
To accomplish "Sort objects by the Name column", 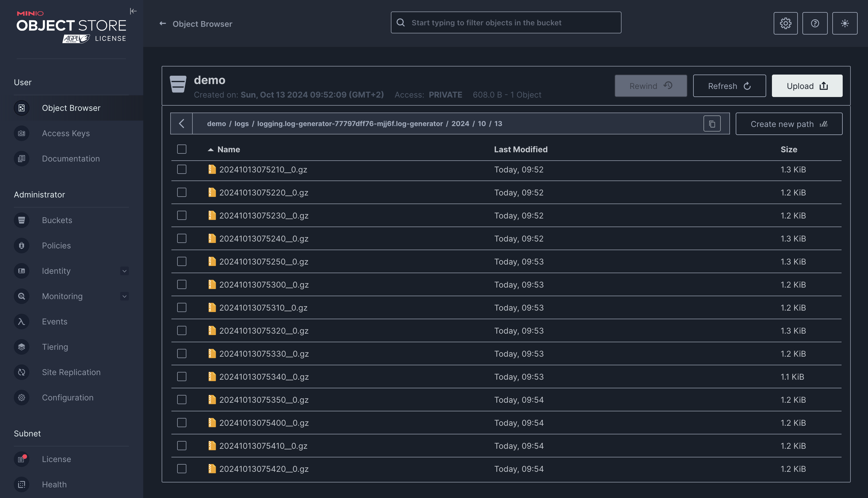I will coord(228,149).
